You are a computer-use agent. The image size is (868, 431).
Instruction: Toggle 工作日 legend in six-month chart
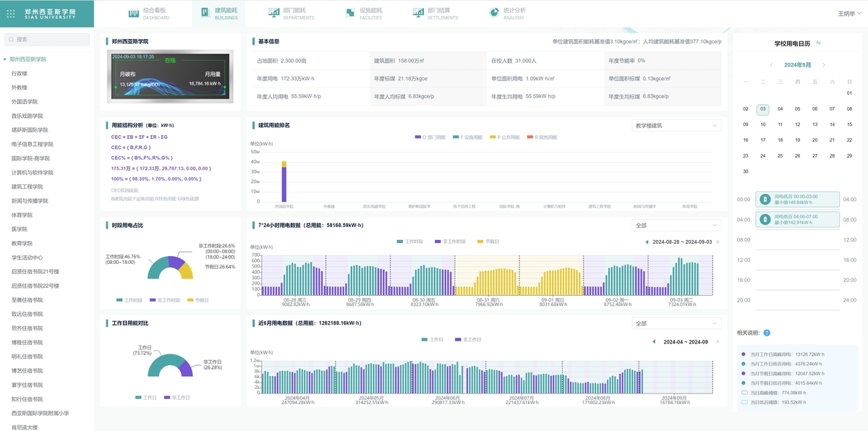[433, 339]
